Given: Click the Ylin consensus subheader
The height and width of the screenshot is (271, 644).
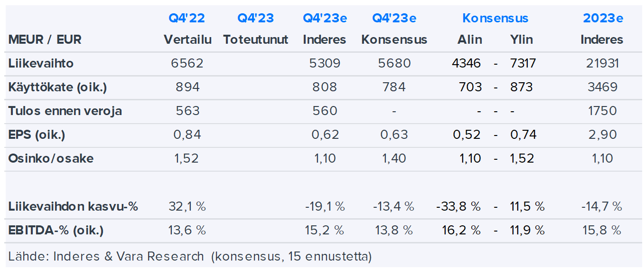Looking at the screenshot, I should (x=522, y=39).
